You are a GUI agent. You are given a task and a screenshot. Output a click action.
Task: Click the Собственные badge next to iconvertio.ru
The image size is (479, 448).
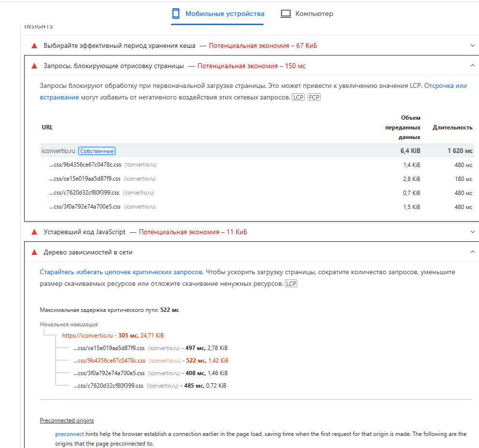[x=97, y=151]
